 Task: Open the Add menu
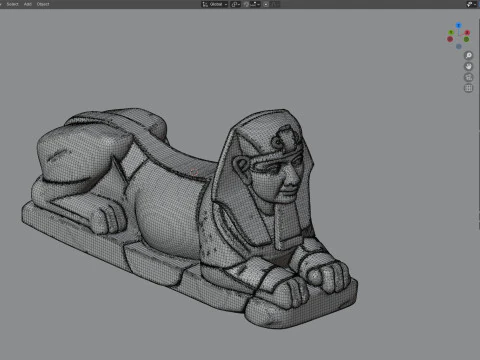(28, 4)
